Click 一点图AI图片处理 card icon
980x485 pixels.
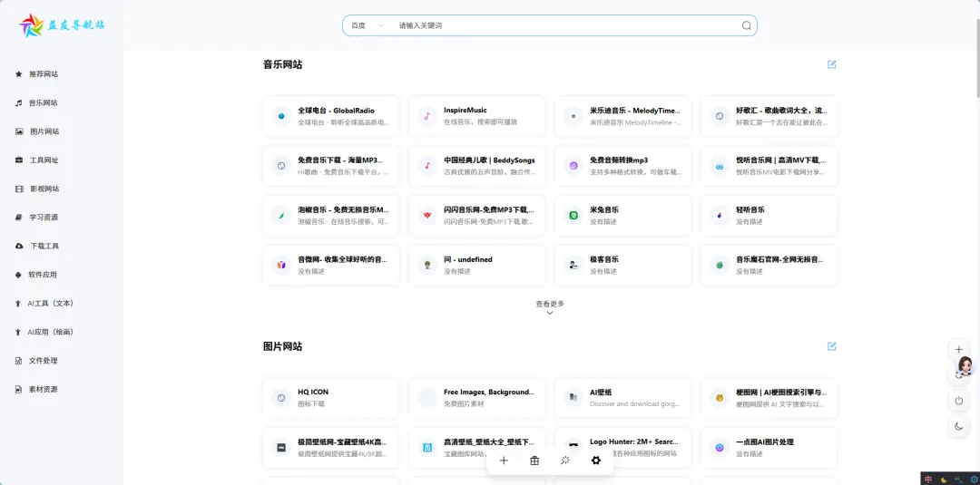[x=720, y=448]
